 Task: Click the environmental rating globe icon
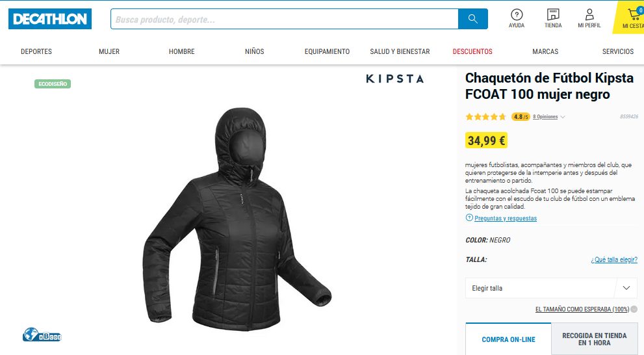(x=42, y=334)
